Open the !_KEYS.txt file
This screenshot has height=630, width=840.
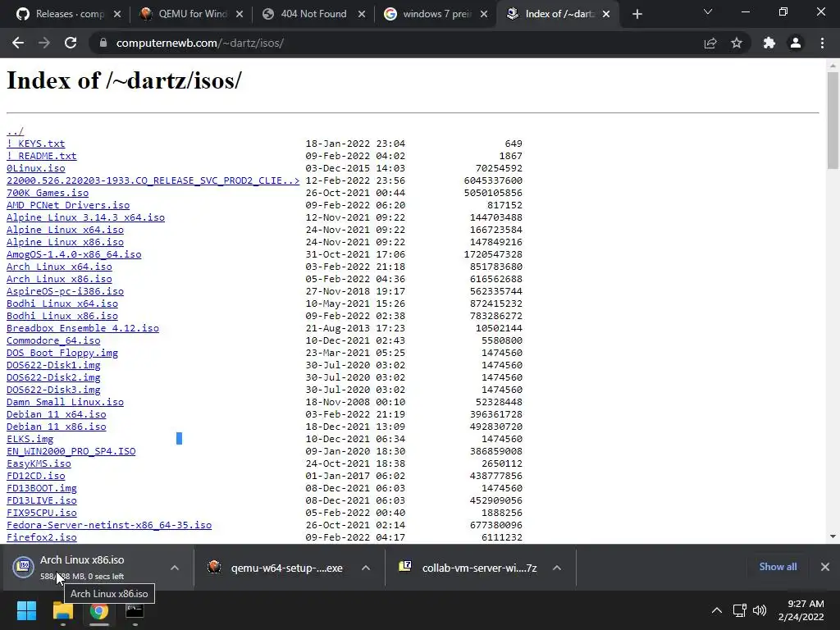click(35, 144)
